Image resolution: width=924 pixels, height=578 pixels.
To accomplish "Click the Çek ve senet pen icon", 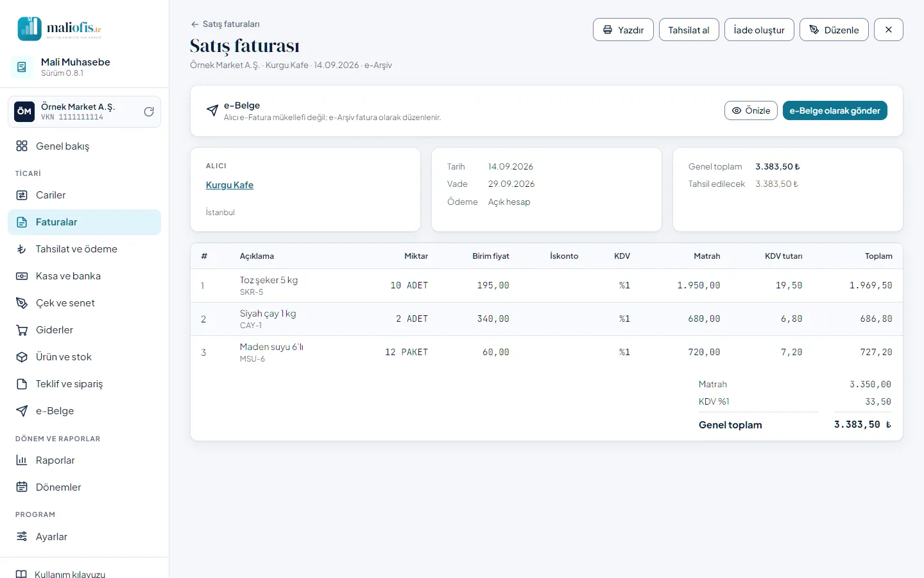I will tap(22, 303).
